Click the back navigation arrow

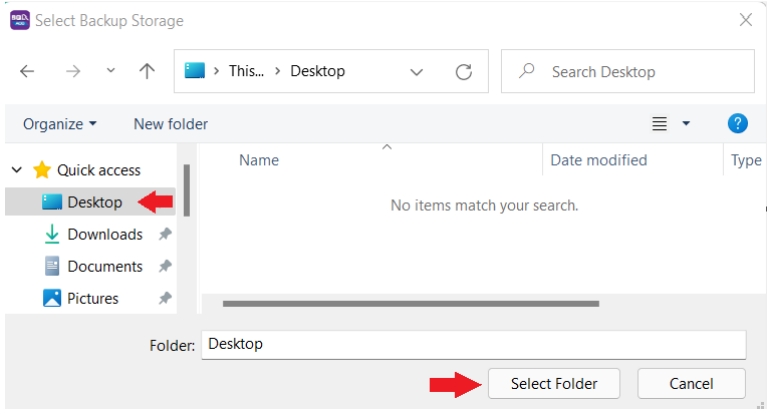(27, 72)
